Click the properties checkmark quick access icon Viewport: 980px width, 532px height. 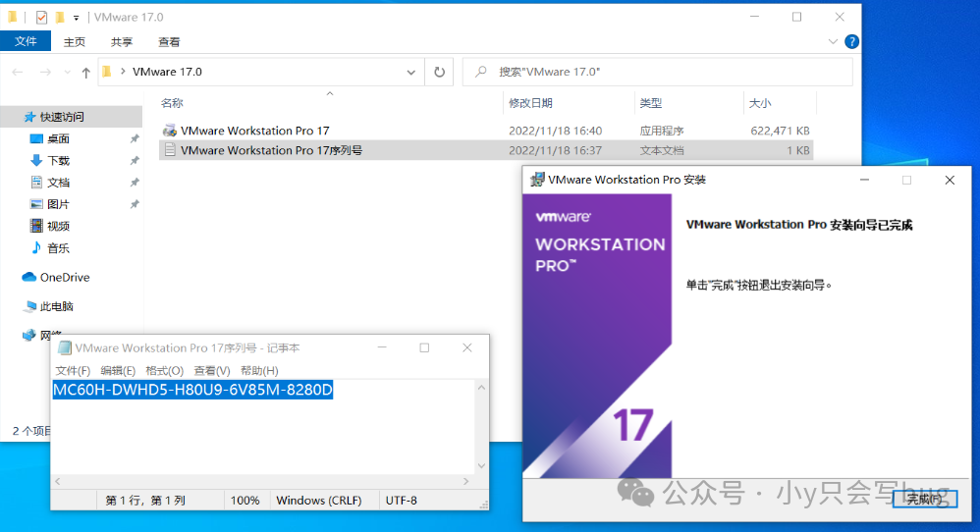click(x=41, y=18)
